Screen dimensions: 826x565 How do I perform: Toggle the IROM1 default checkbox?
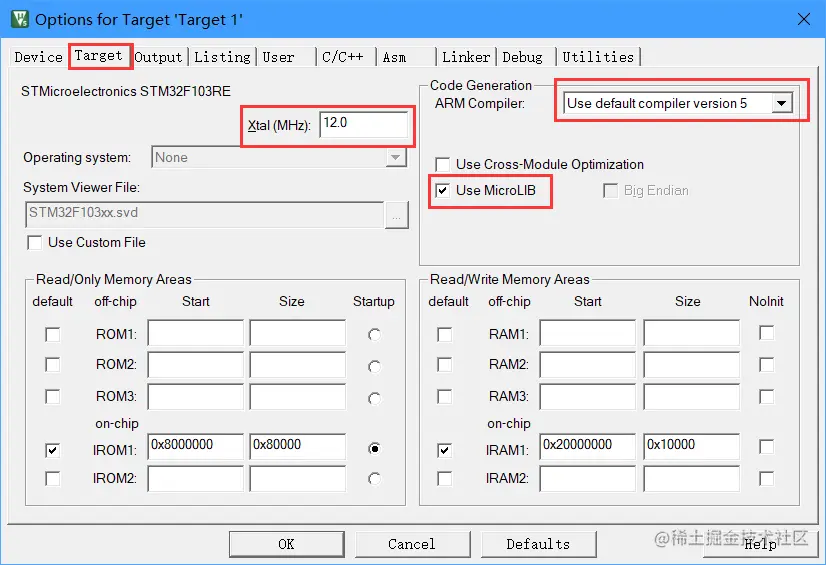(x=53, y=450)
